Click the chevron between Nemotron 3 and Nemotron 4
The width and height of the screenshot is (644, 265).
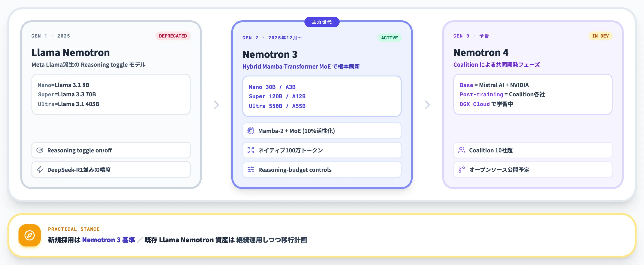coord(427,105)
